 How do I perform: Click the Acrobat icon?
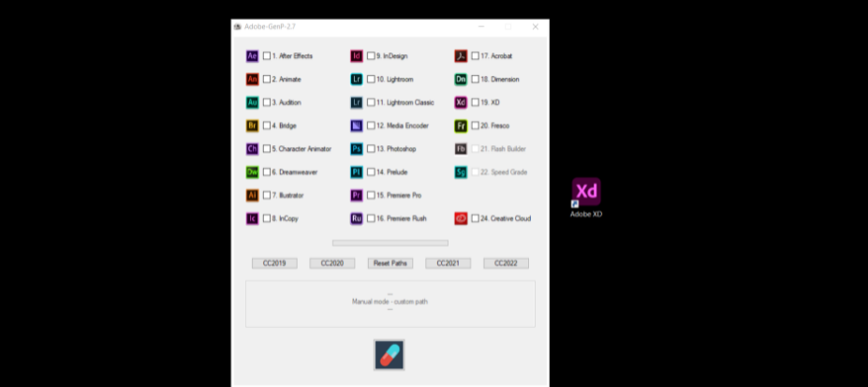point(461,56)
